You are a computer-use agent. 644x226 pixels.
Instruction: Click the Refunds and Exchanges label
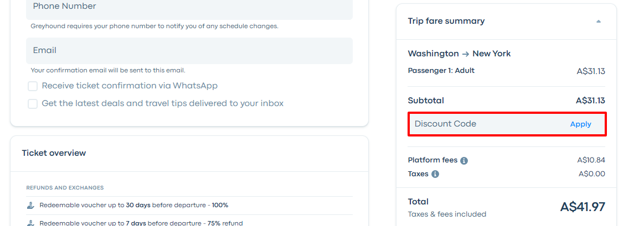(65, 188)
